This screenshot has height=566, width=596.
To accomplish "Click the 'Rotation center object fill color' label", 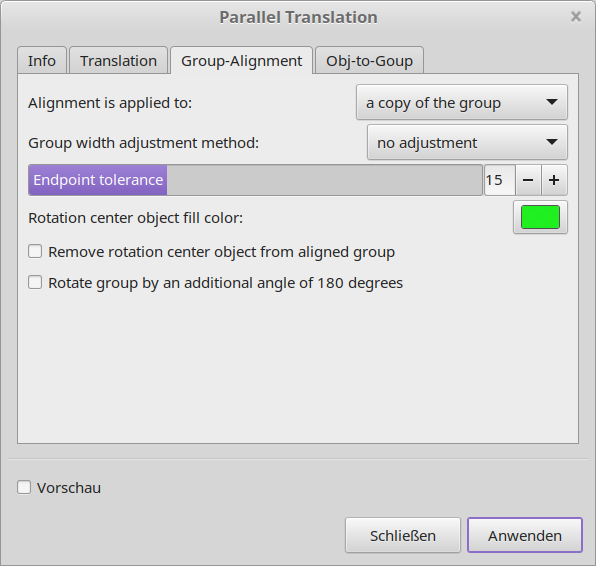I will click(x=136, y=218).
